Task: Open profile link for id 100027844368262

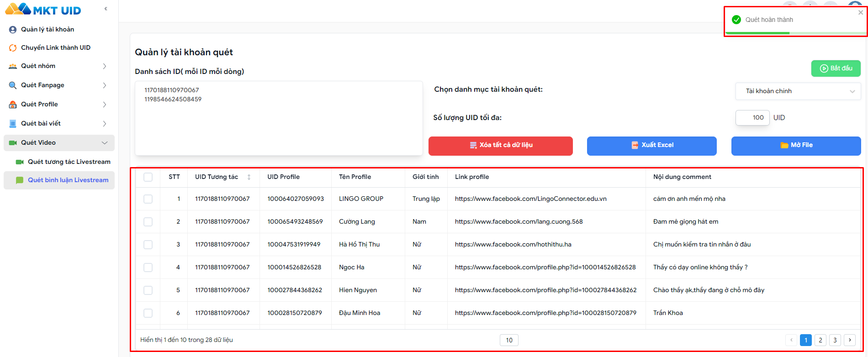Action: point(546,290)
